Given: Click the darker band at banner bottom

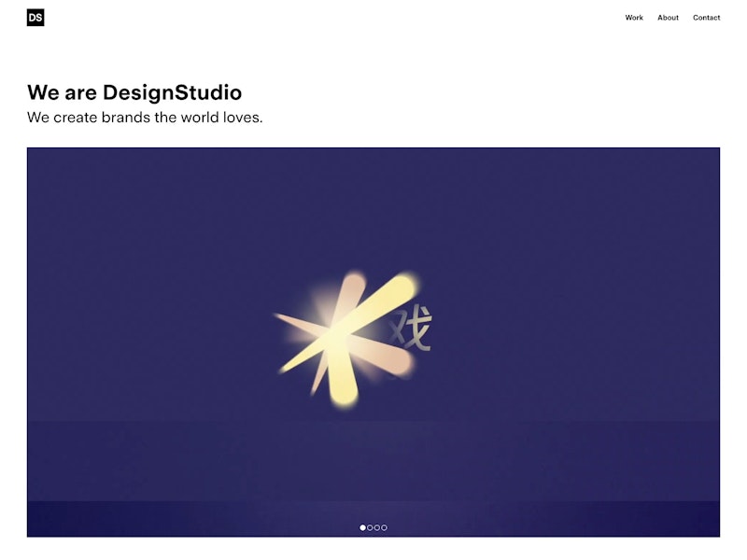Looking at the screenshot, I should pyautogui.click(x=373, y=519).
